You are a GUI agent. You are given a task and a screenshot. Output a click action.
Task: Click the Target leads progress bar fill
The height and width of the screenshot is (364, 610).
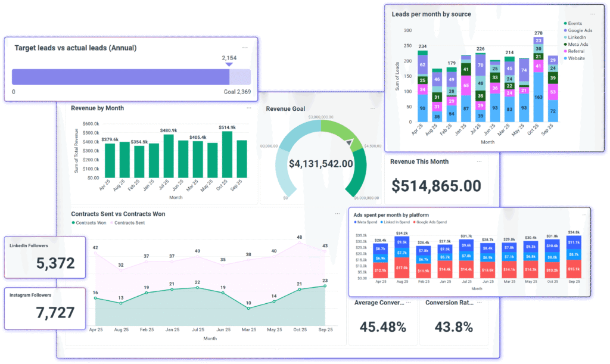point(120,77)
